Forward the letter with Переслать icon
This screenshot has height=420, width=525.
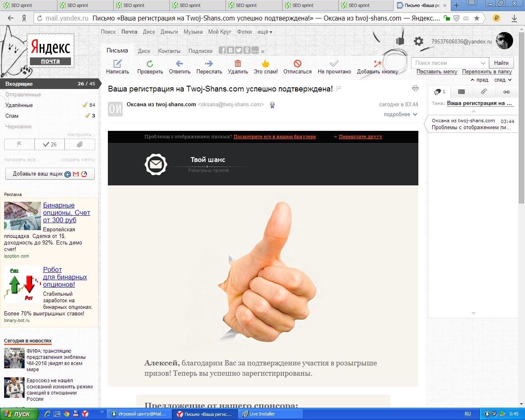pyautogui.click(x=209, y=63)
